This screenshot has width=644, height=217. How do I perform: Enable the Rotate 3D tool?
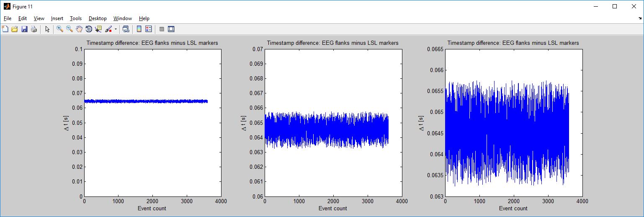click(89, 29)
